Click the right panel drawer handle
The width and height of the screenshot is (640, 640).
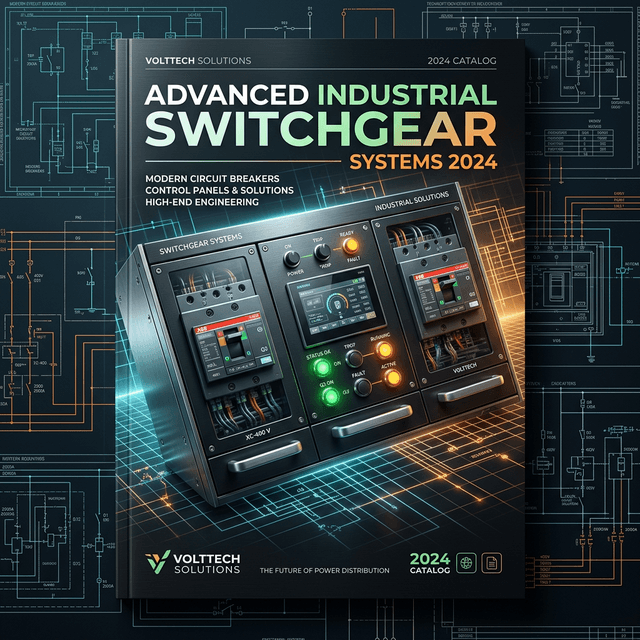(471, 387)
